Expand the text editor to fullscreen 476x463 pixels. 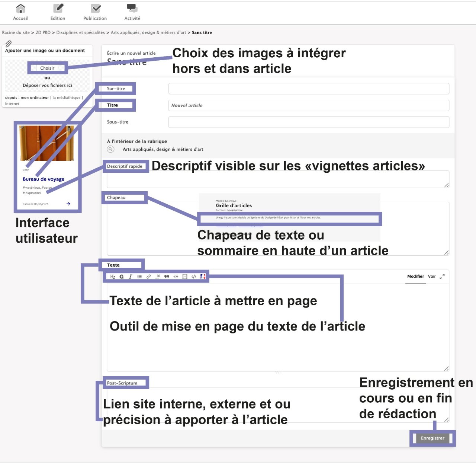pyautogui.click(x=442, y=277)
